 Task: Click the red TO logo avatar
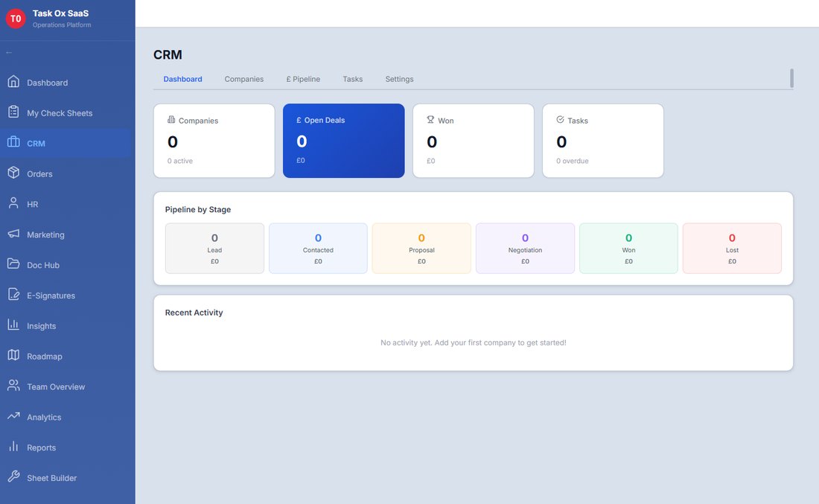(15, 19)
